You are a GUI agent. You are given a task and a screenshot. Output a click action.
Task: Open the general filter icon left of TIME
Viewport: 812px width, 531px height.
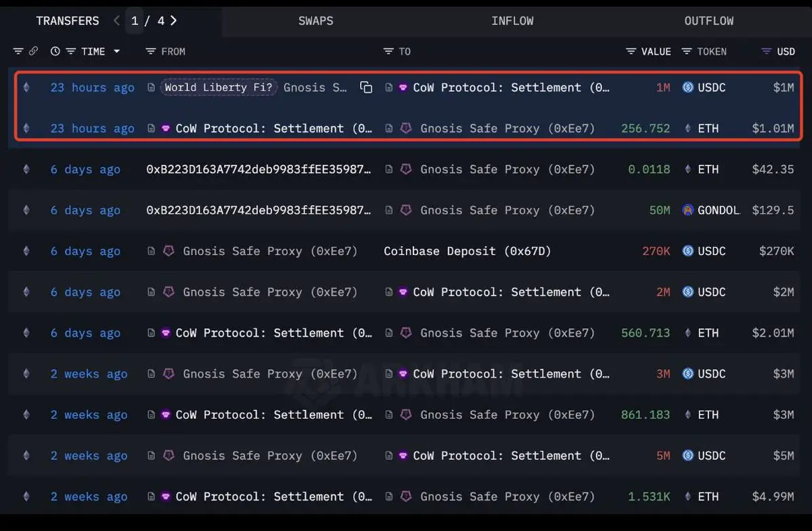[18, 51]
